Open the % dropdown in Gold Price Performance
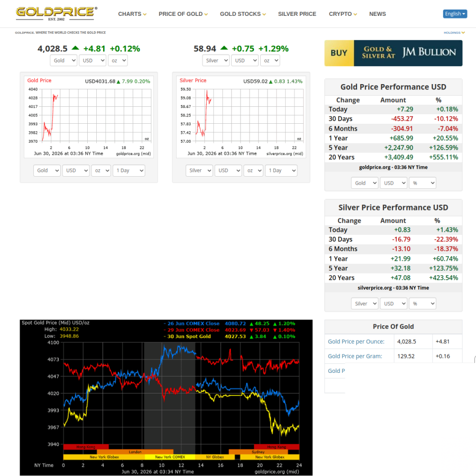The image size is (476, 476). click(423, 183)
